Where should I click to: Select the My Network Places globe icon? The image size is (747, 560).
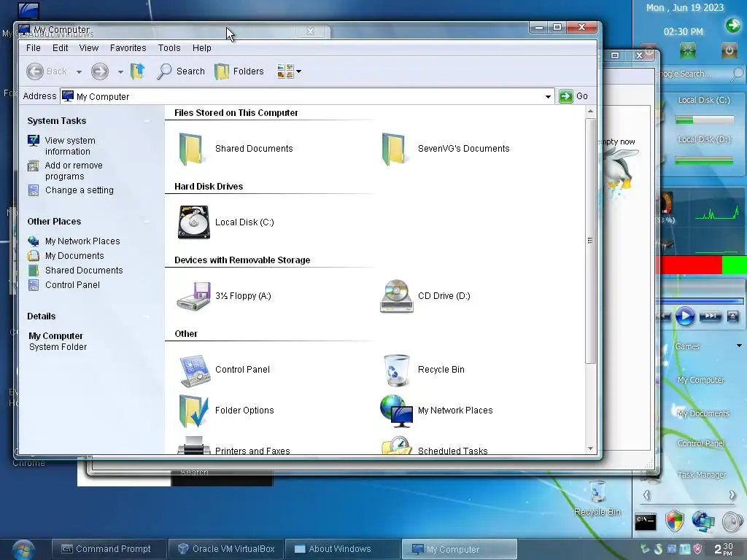(x=396, y=411)
